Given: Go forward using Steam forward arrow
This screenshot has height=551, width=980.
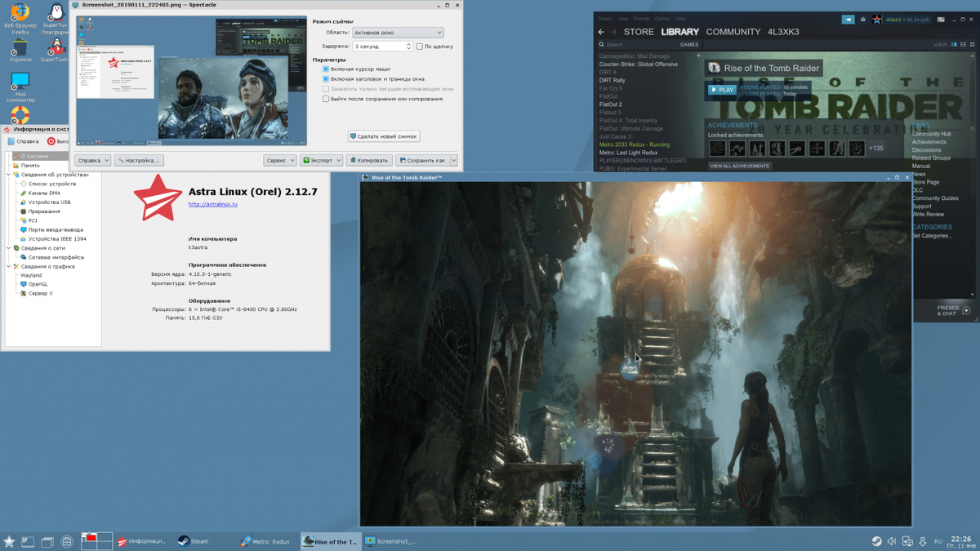Looking at the screenshot, I should pyautogui.click(x=613, y=32).
